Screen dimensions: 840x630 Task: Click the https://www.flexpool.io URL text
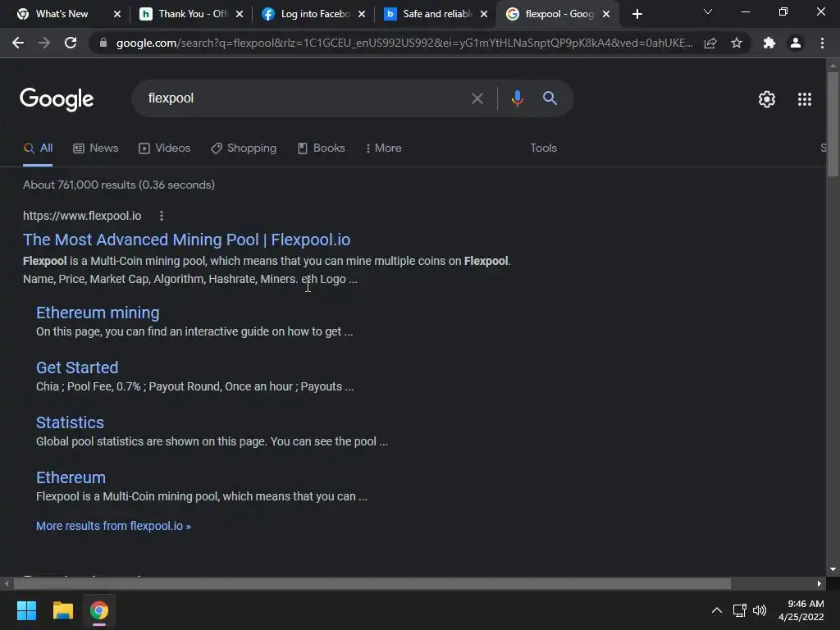point(82,216)
